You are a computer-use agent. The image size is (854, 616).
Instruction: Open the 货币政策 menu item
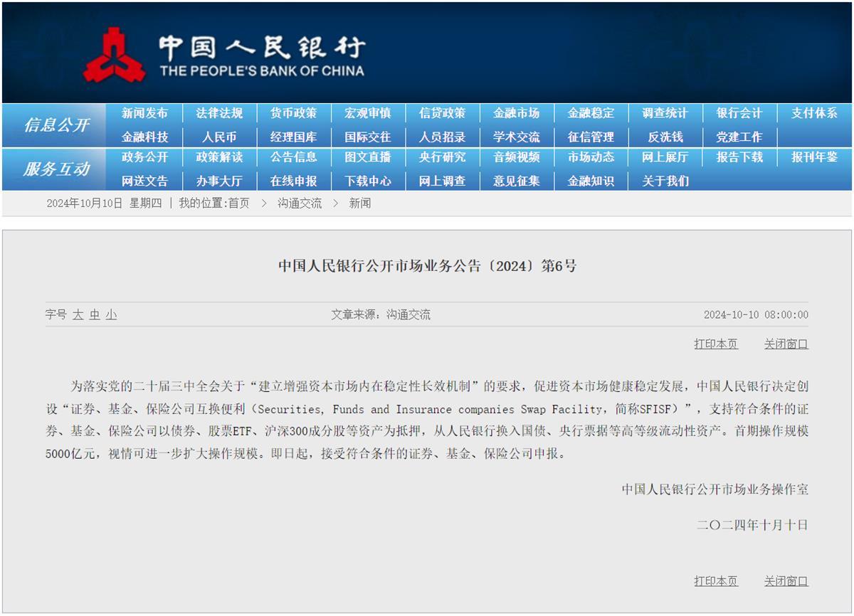293,113
